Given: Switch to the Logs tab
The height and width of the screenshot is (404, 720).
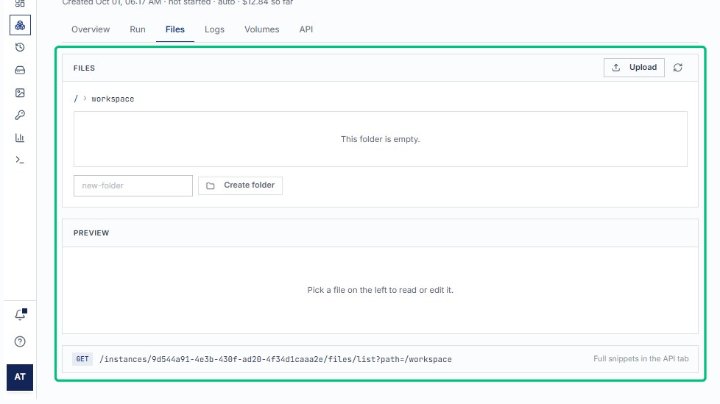Looking at the screenshot, I should point(214,29).
